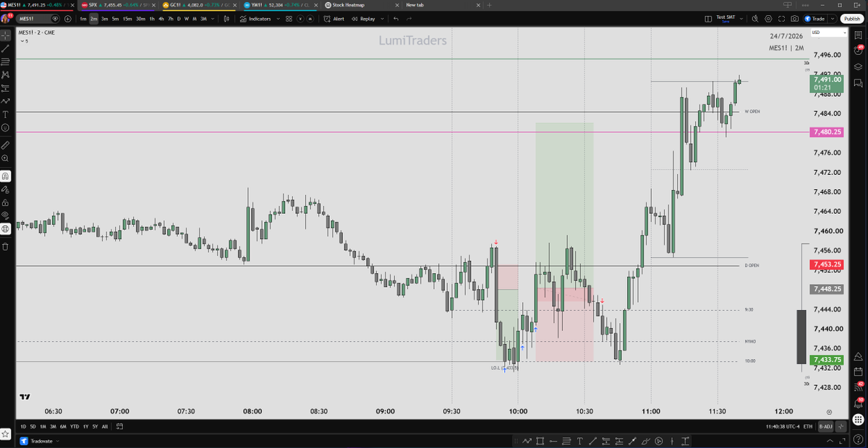The height and width of the screenshot is (448, 868).
Task: Select the trend line drawing tool
Action: (5, 48)
